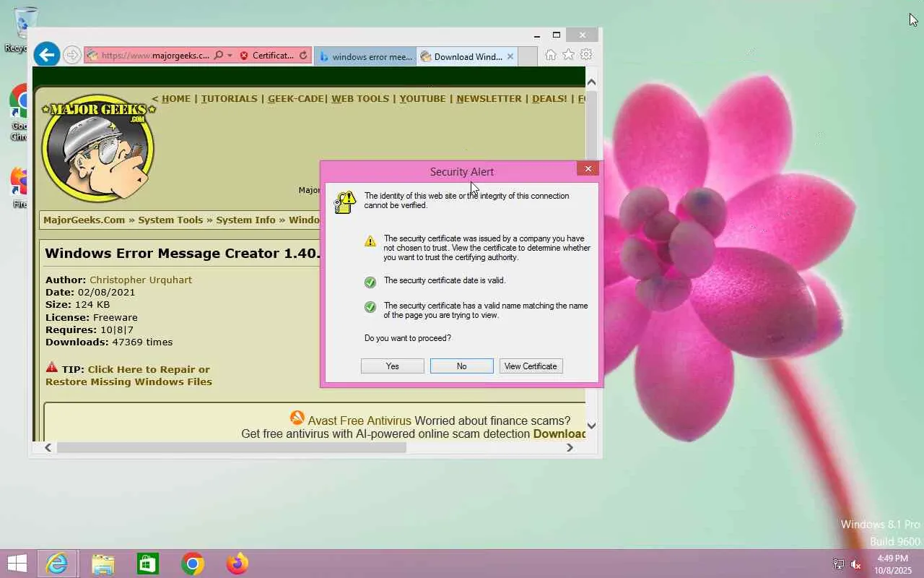924x578 pixels.
Task: Click the horizontal scroll left arrow
Action: (x=48, y=448)
